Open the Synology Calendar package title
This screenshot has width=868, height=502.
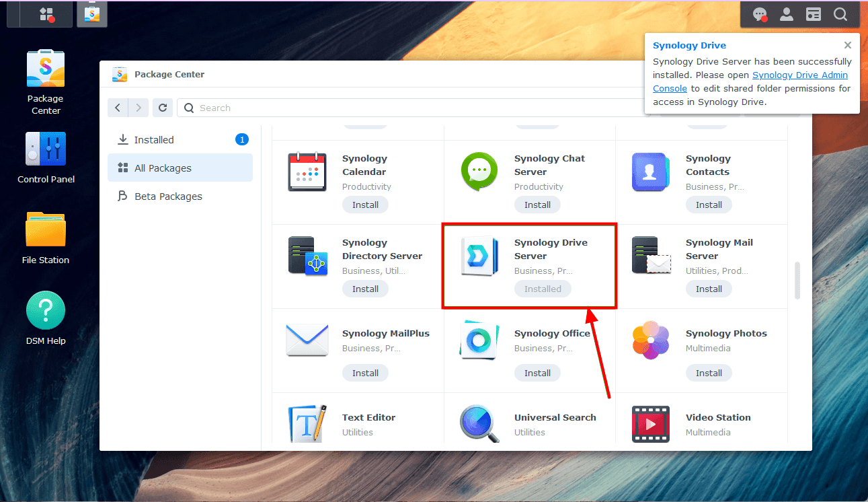tap(365, 166)
